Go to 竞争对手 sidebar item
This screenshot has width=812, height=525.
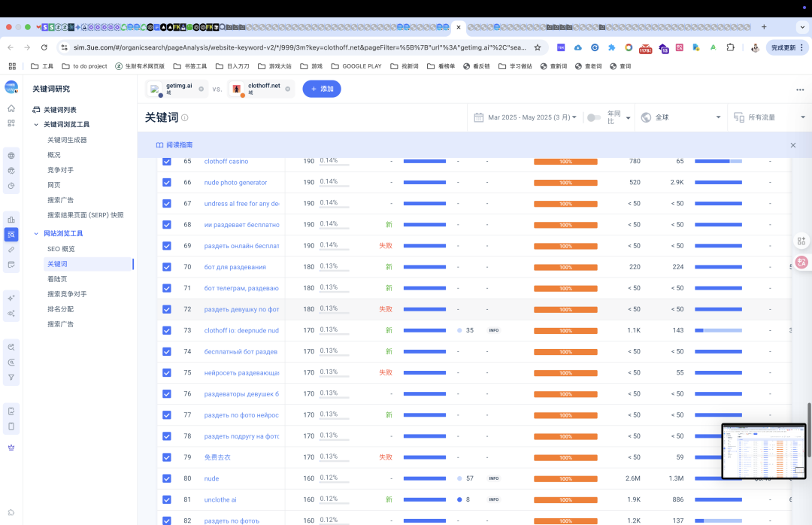(61, 170)
